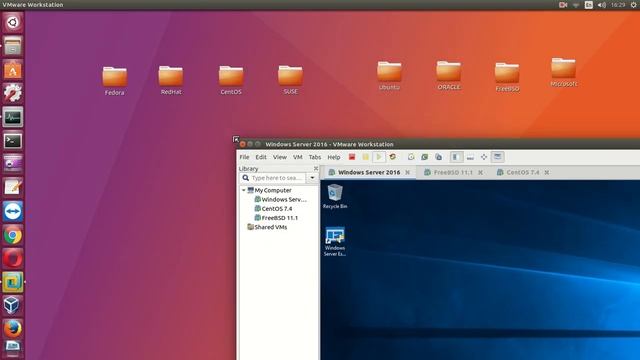Click the screen recorder indicator in top panel
Viewport: 640px width, 360px height.
point(563,5)
